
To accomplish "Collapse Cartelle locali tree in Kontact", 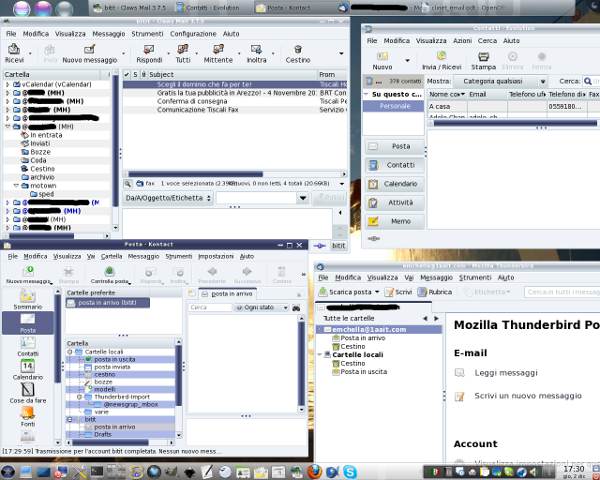I will 70,352.
